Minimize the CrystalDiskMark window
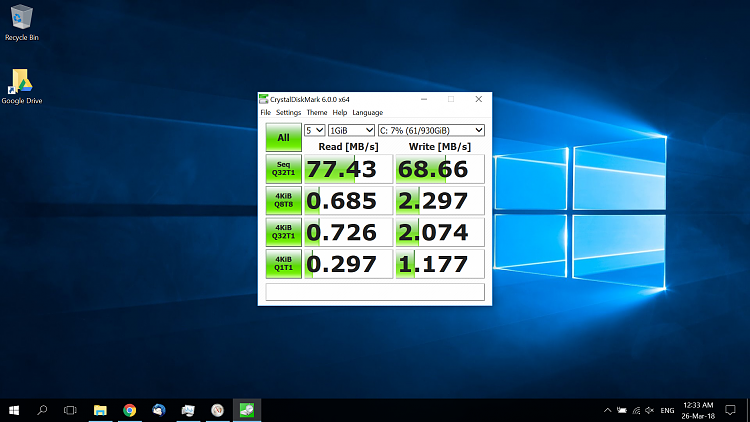The width and height of the screenshot is (750, 422). click(424, 99)
